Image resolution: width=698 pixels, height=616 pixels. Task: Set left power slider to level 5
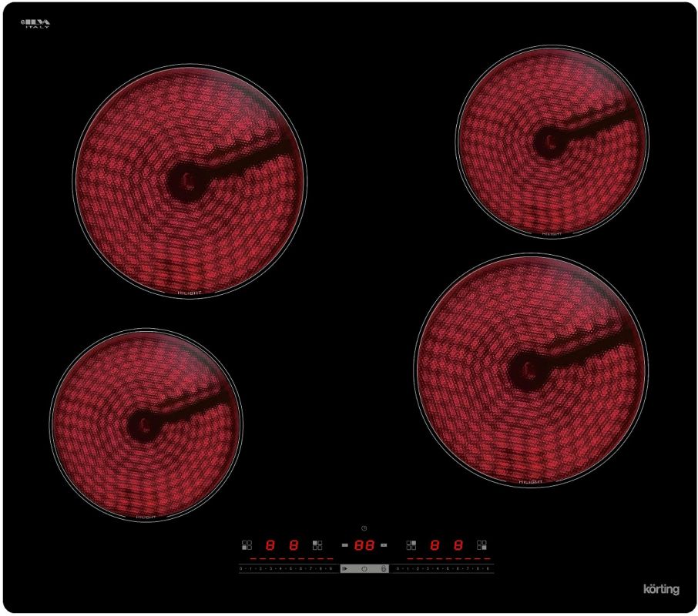[x=291, y=569]
